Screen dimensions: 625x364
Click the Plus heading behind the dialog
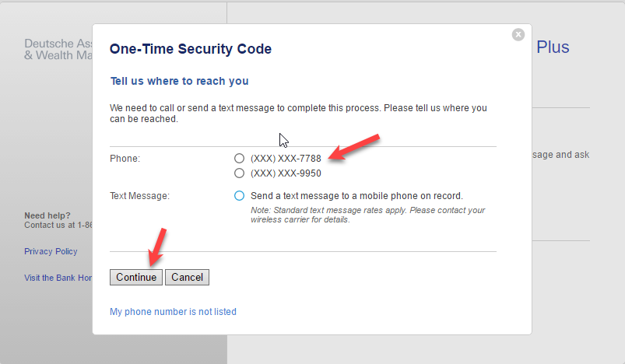553,47
